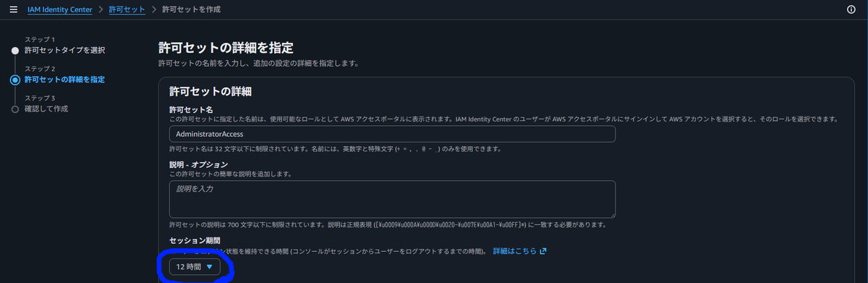868x283 pixels.
Task: Click the 許可セットを作成 breadcrumb text
Action: (192, 9)
